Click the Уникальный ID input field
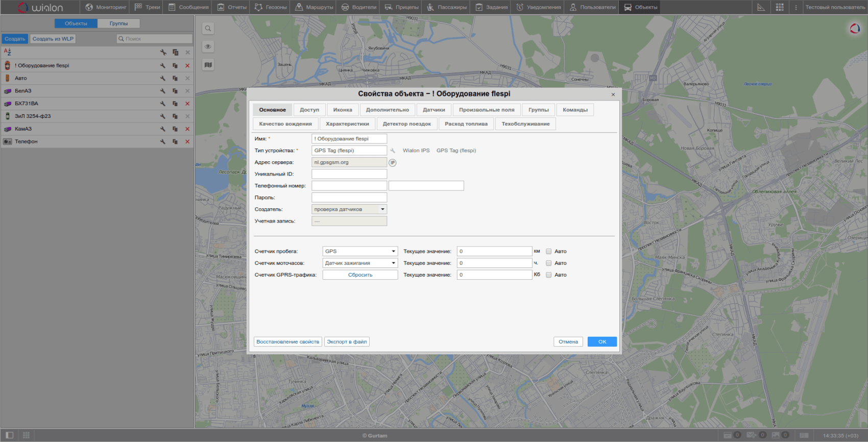Screen dimensions: 868x442 pos(349,174)
